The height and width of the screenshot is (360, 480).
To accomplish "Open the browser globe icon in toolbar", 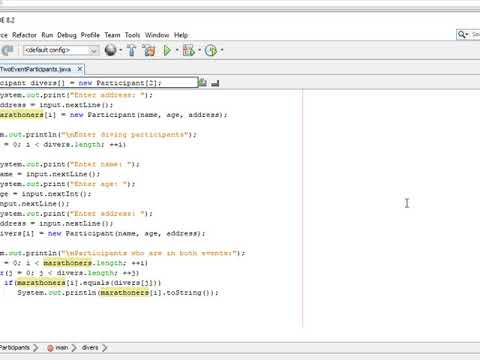I will pos(110,50).
